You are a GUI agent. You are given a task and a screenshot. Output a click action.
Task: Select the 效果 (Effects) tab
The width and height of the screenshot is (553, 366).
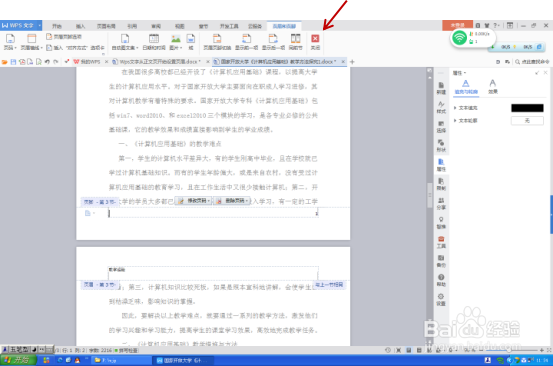(493, 87)
